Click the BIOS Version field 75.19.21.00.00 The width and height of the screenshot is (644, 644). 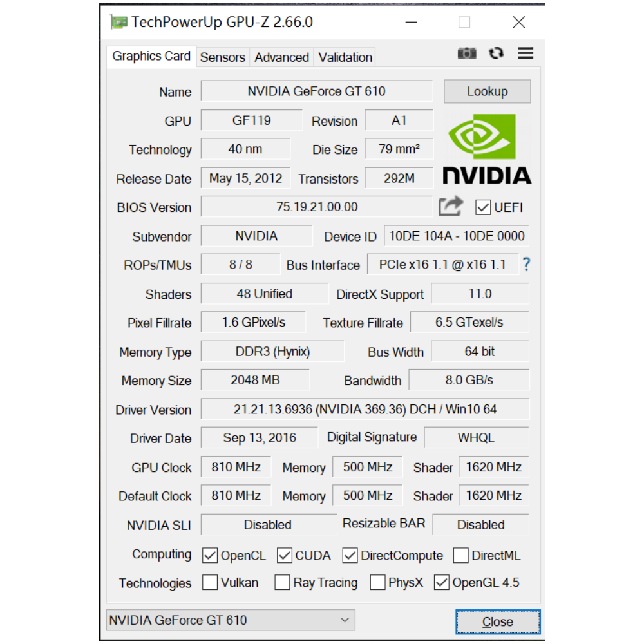click(x=317, y=207)
